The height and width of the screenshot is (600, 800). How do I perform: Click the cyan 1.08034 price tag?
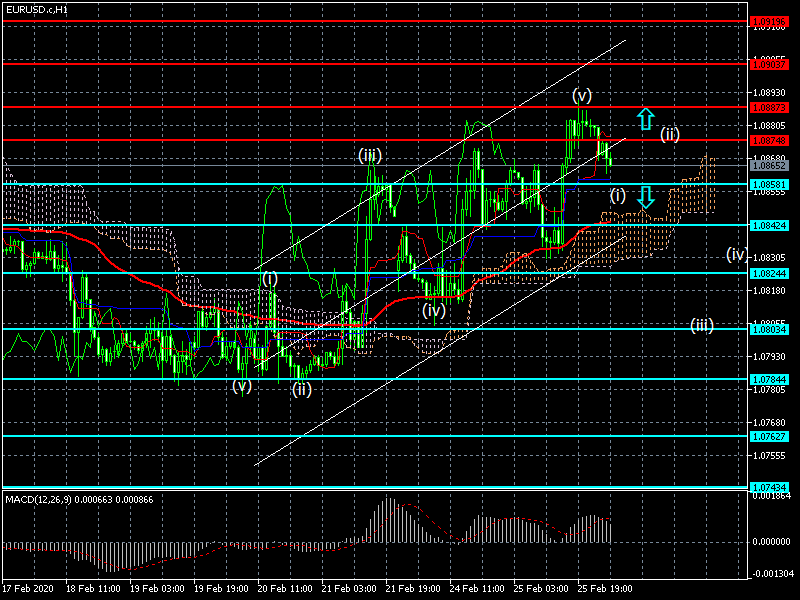click(770, 330)
